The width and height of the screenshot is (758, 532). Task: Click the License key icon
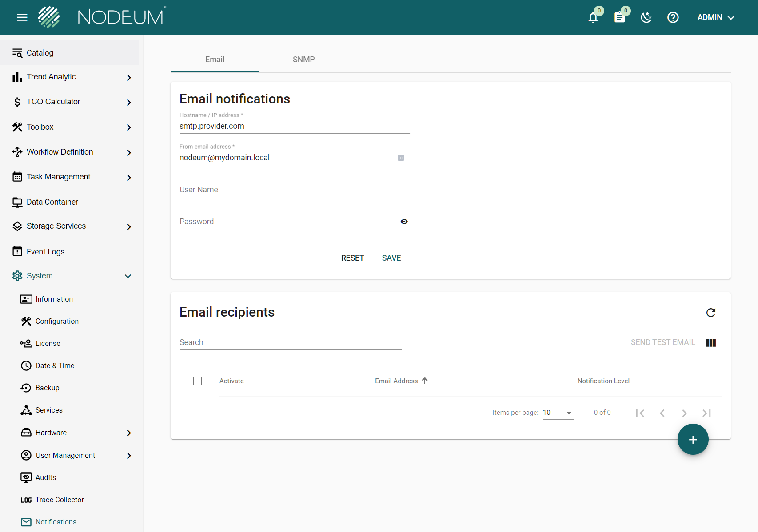(x=26, y=344)
